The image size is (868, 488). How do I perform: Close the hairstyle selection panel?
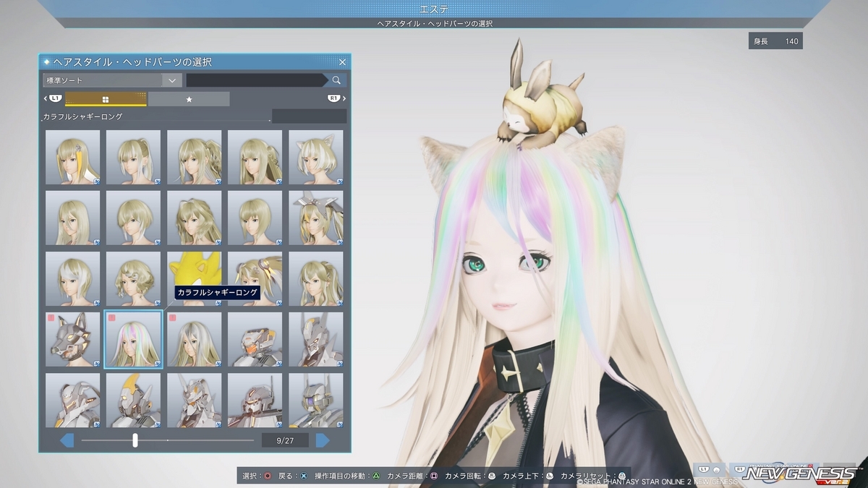[x=342, y=62]
